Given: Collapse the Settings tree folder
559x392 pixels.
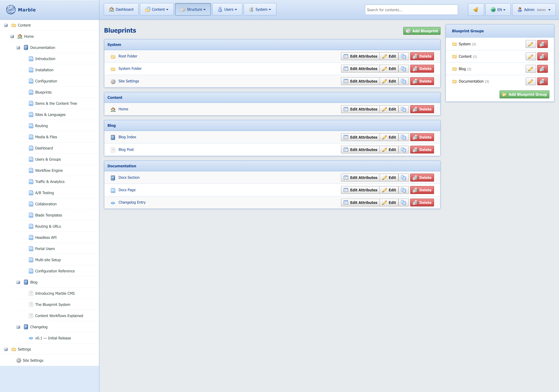Looking at the screenshot, I should 6,349.
